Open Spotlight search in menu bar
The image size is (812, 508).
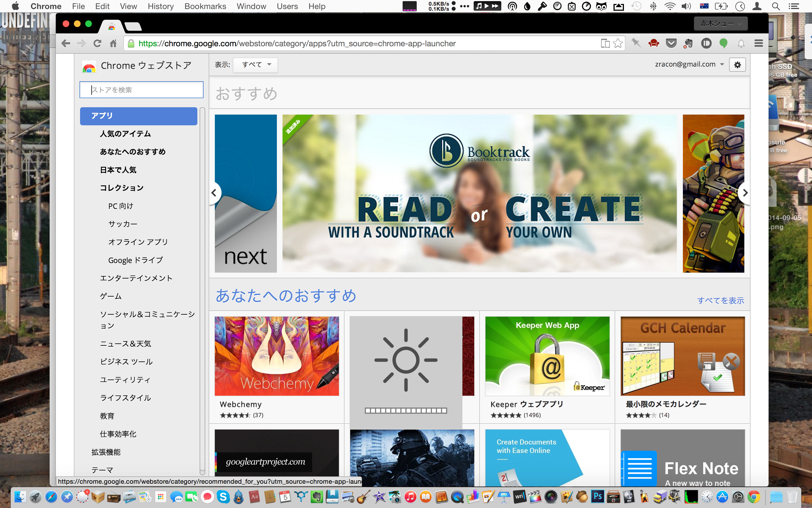tap(775, 6)
